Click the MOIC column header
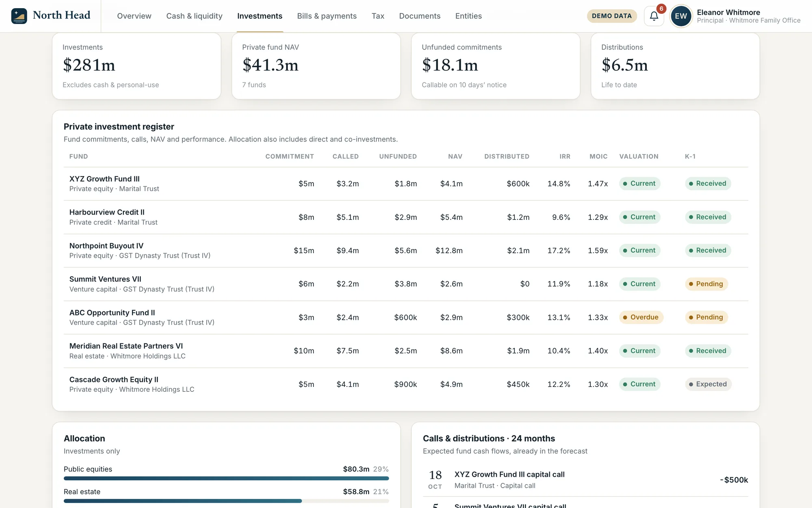The height and width of the screenshot is (508, 812). (598, 156)
